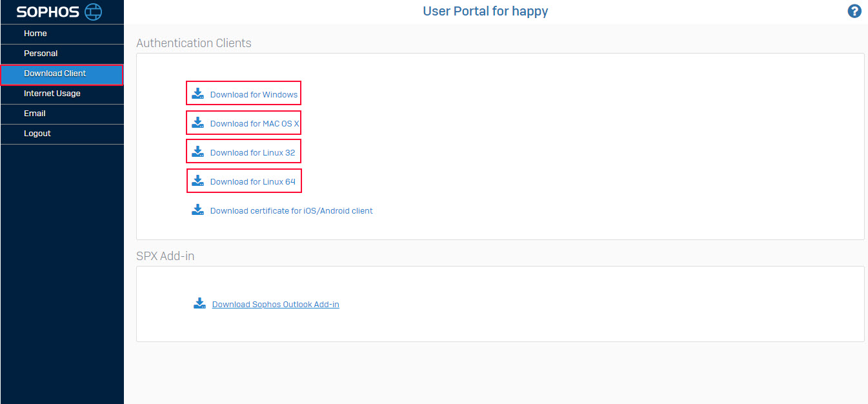Click the Download for MAC OS X link

(254, 123)
